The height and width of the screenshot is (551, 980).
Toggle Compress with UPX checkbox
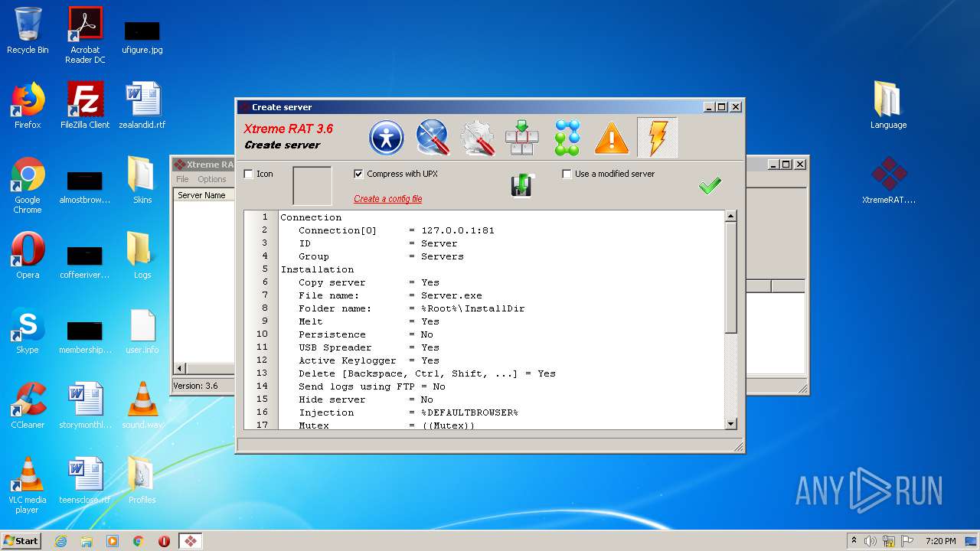tap(358, 174)
